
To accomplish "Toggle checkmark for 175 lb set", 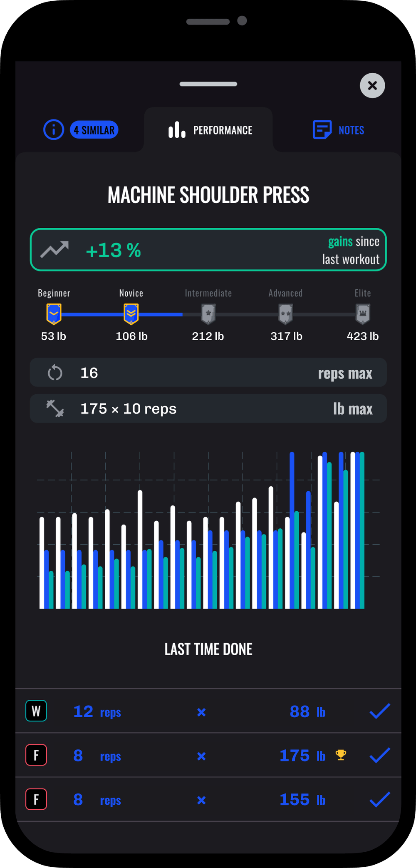I will point(379,756).
